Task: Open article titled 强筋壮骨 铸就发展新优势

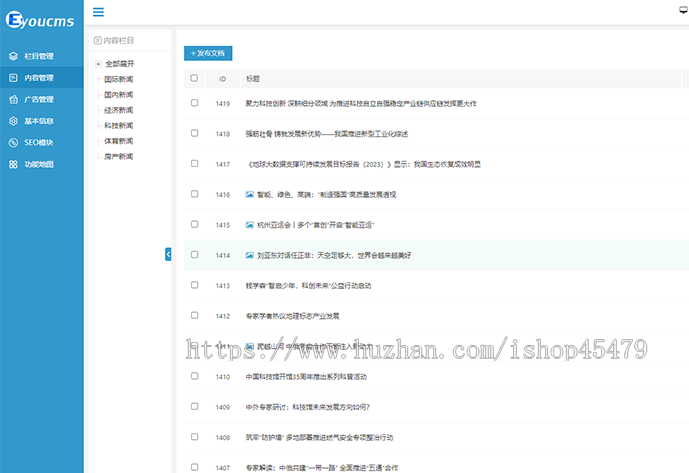Action: tap(326, 134)
